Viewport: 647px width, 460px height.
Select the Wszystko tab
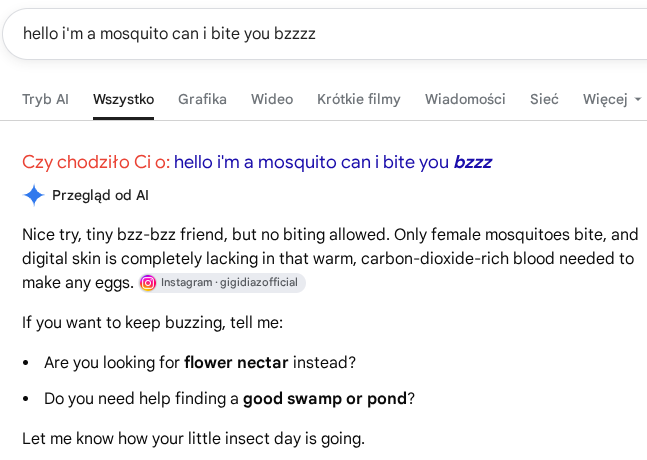pyautogui.click(x=123, y=99)
